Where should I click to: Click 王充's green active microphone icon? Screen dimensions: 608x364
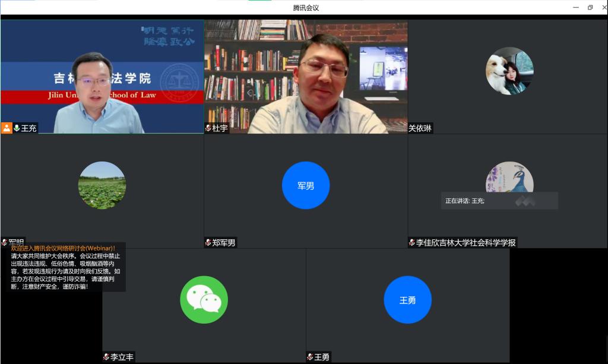pos(17,128)
